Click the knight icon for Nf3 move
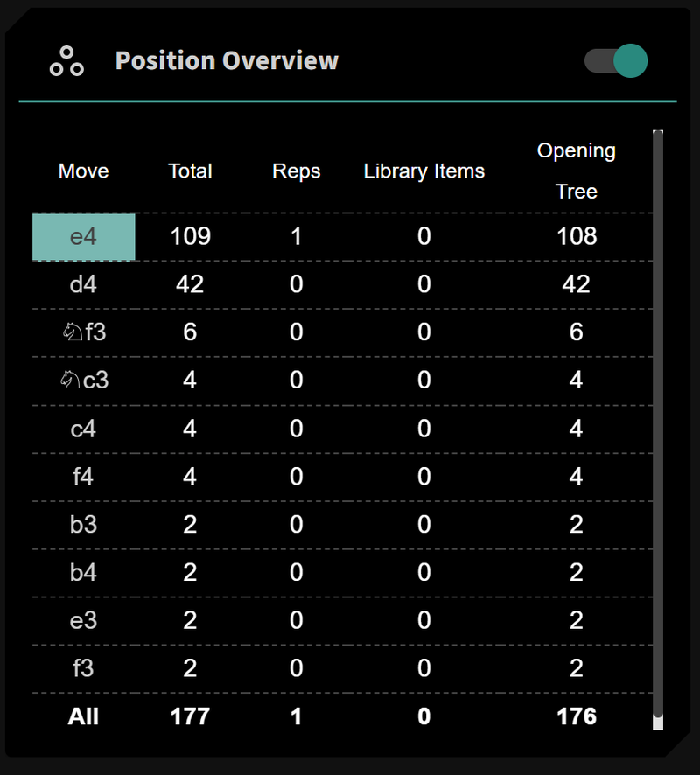Screen dimensions: 700x775 [71, 332]
